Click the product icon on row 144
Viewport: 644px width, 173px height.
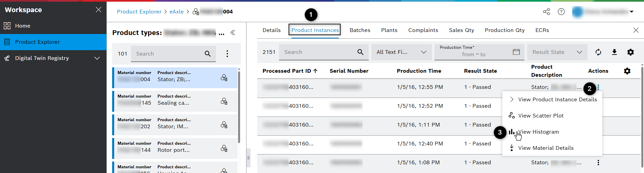click(224, 148)
